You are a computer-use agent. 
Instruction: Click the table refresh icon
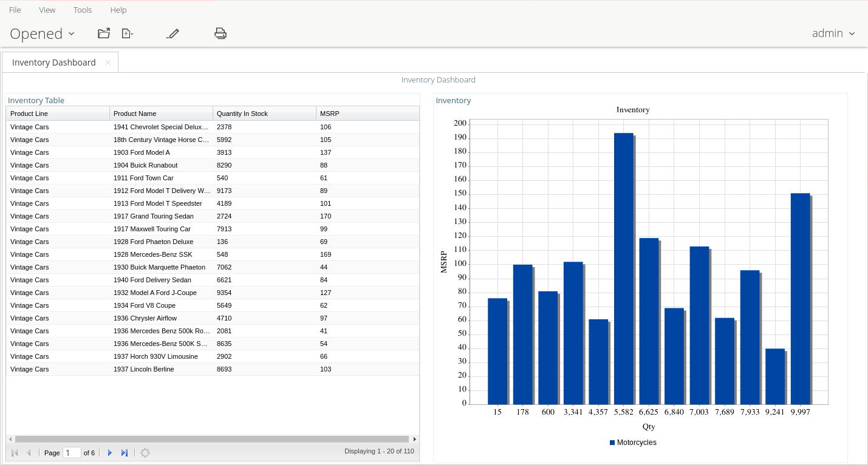click(145, 453)
